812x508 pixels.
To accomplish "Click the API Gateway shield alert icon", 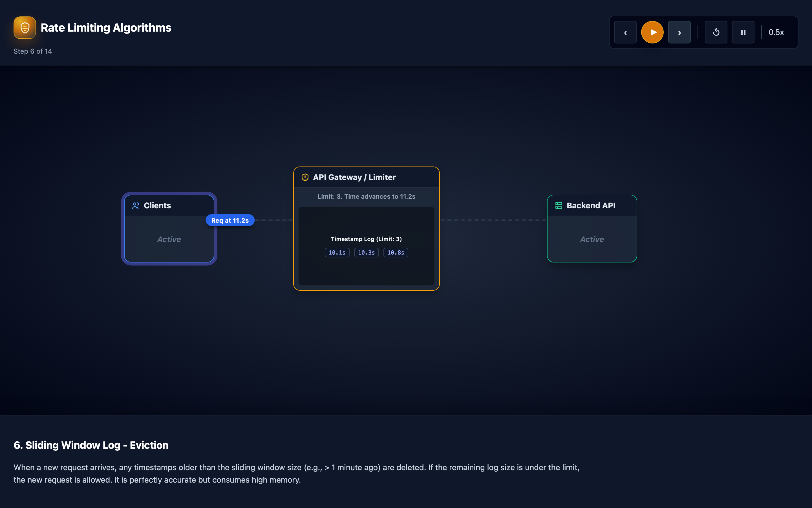I will click(x=305, y=178).
